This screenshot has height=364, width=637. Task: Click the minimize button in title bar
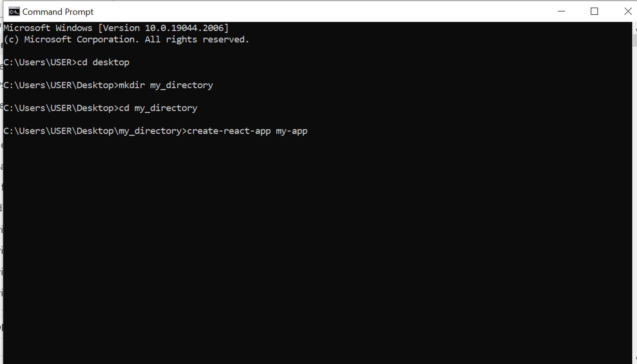(x=561, y=12)
